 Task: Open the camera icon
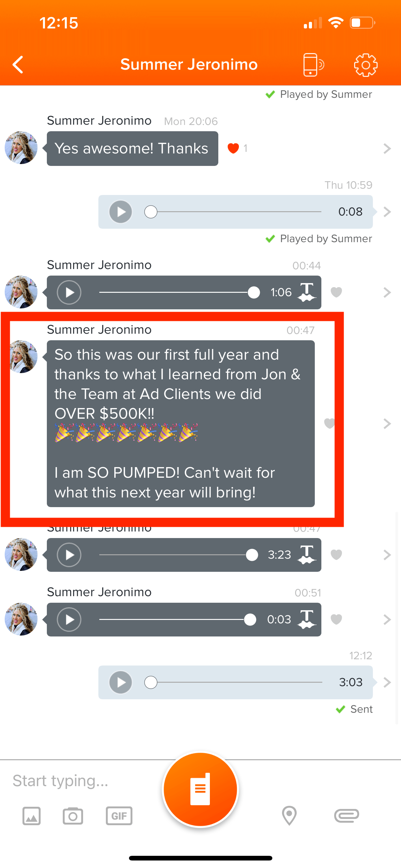[73, 816]
